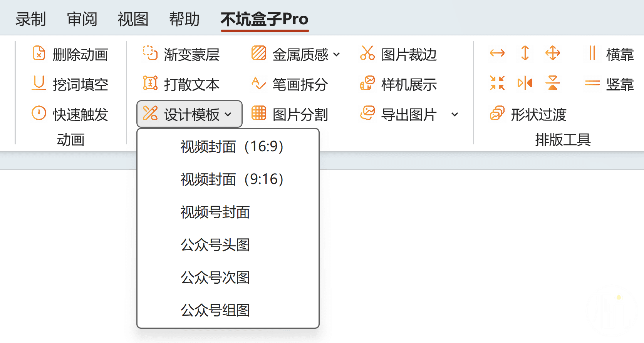
Task: Click the 渐变蒙层 button label
Action: [x=192, y=54]
